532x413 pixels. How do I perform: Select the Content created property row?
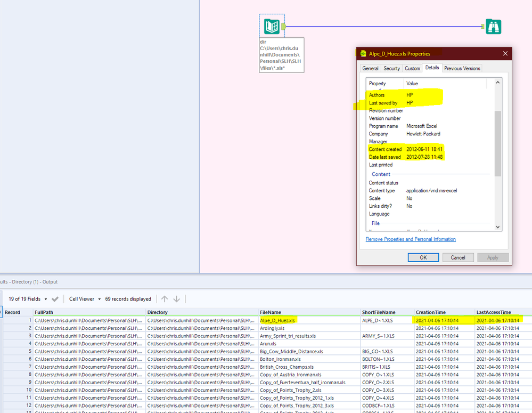pos(430,149)
